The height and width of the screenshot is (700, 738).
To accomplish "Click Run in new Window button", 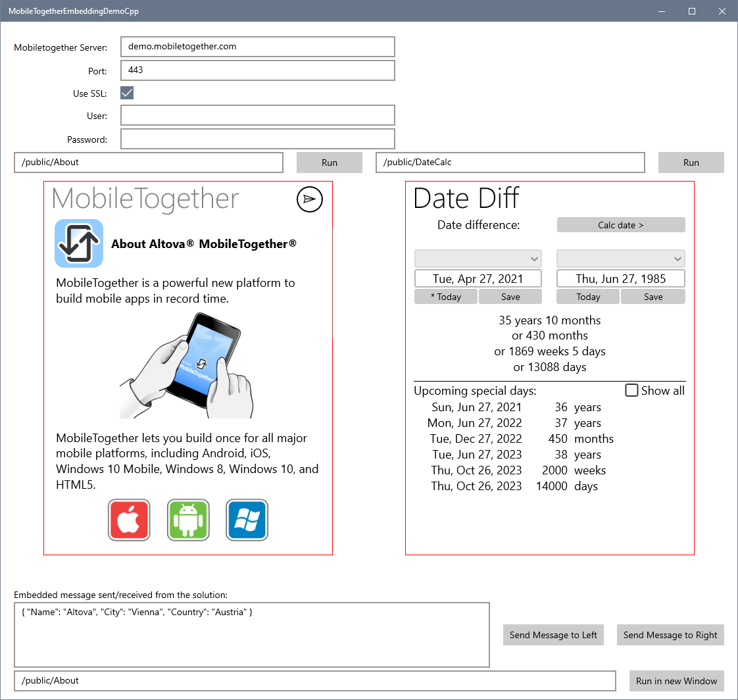I will pyautogui.click(x=676, y=681).
